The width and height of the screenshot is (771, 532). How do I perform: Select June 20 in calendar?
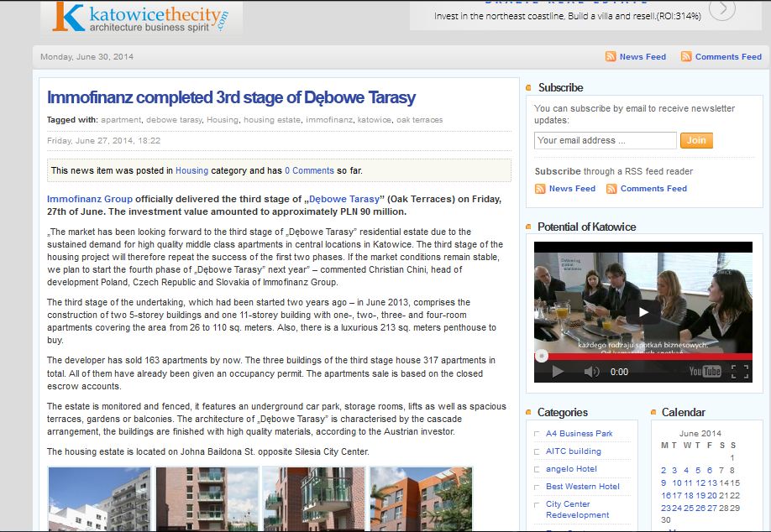(x=712, y=496)
